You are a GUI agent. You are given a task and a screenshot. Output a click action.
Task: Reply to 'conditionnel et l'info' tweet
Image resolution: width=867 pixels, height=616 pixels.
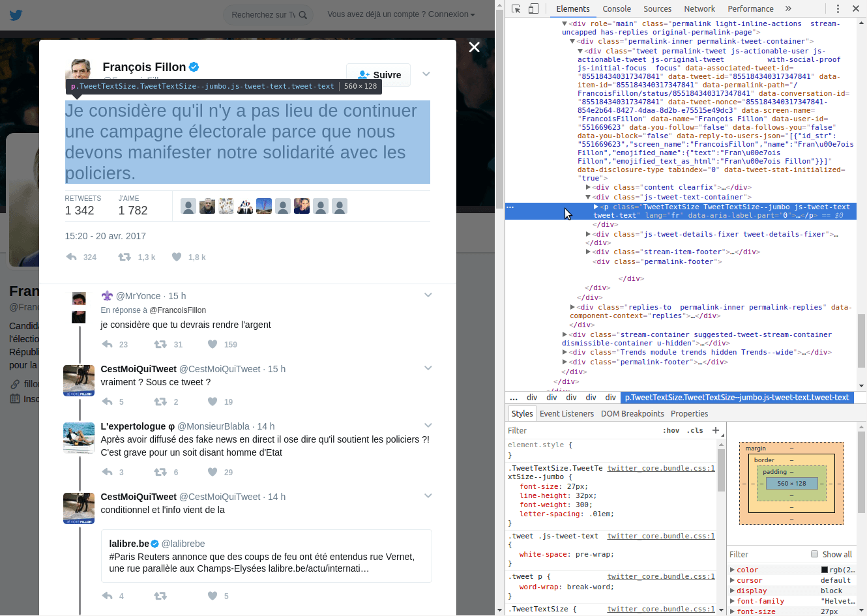108,596
